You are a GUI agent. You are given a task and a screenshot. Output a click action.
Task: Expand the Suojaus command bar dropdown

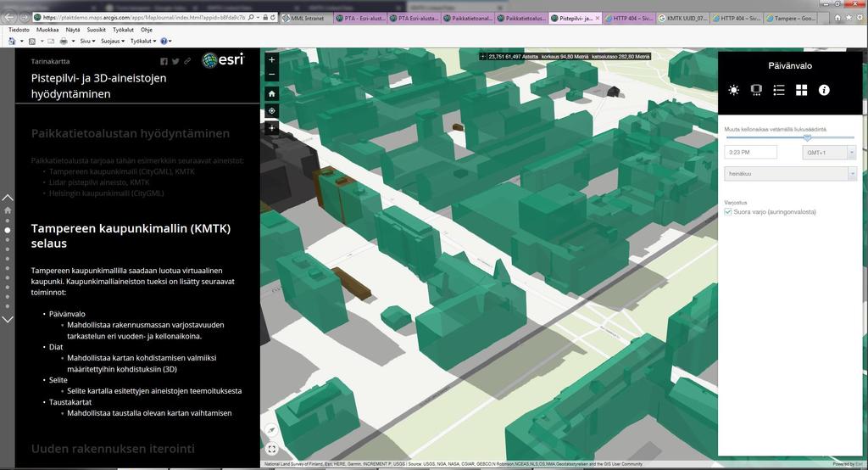tap(113, 41)
